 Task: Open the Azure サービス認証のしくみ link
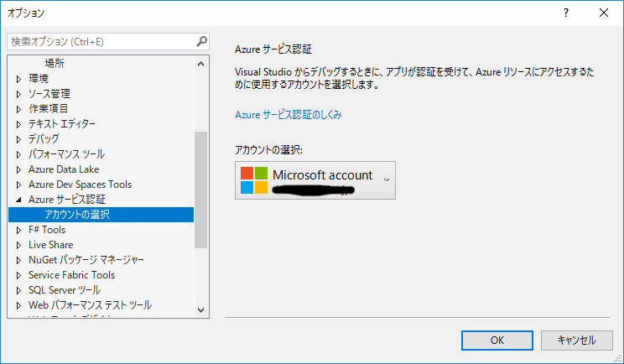pyautogui.click(x=289, y=115)
